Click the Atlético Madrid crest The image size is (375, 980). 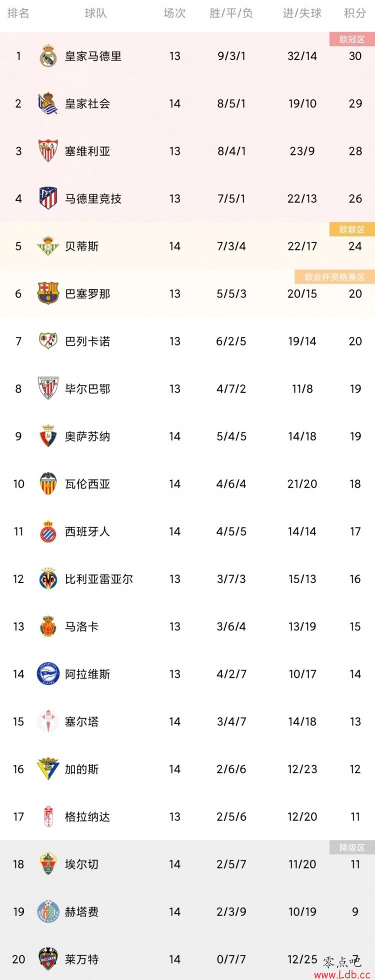(x=48, y=198)
